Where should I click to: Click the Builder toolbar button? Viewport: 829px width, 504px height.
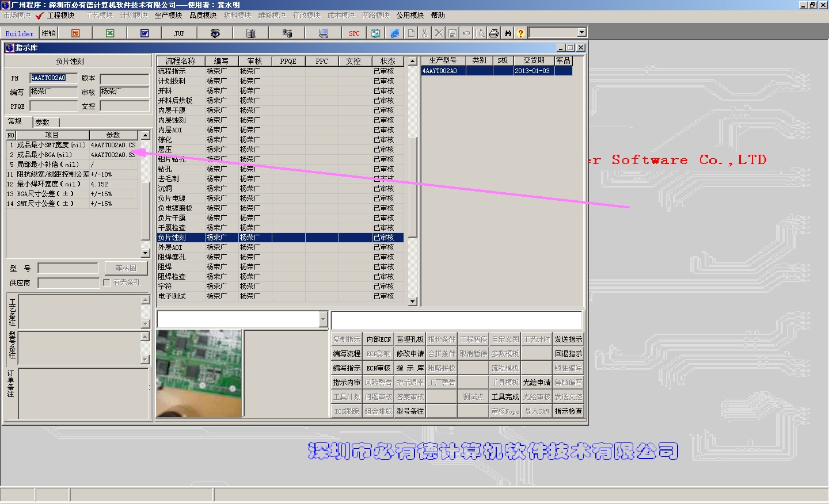20,33
